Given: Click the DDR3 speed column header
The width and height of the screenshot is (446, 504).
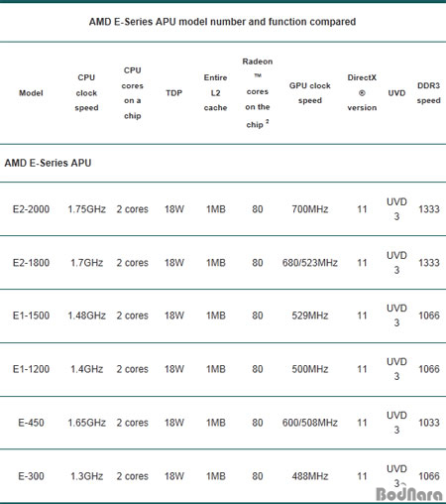Looking at the screenshot, I should pos(429,93).
